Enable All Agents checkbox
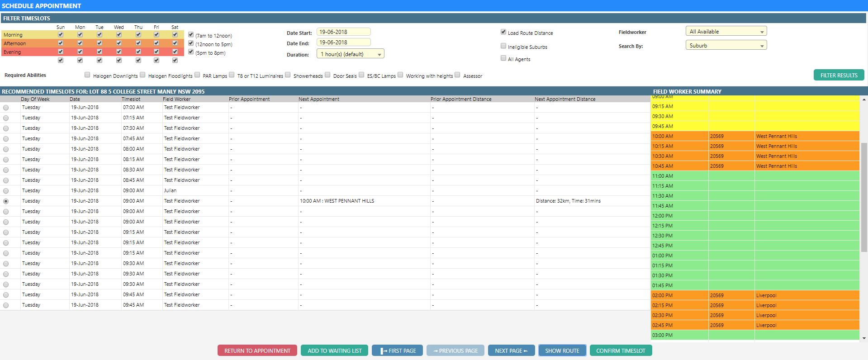The height and width of the screenshot is (360, 868). coord(503,58)
